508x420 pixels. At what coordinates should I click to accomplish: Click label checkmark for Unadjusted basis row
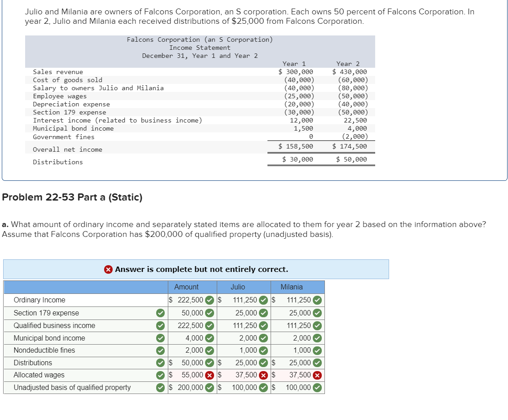point(160,388)
